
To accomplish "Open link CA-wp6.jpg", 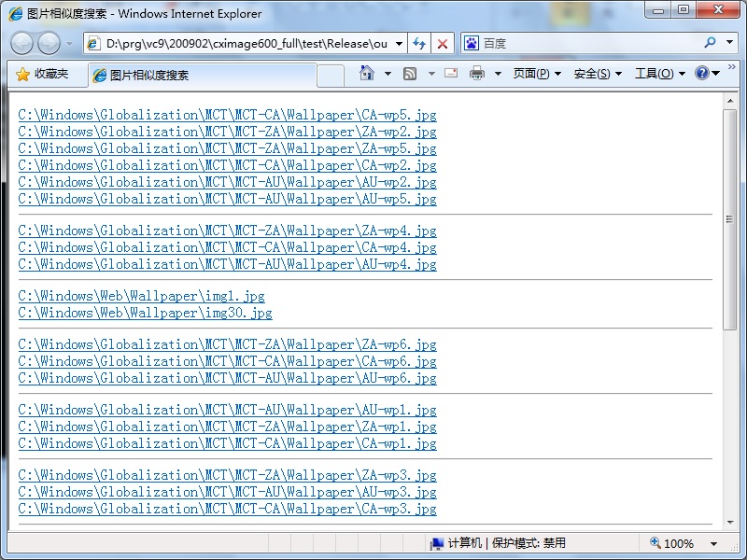I will 227,361.
